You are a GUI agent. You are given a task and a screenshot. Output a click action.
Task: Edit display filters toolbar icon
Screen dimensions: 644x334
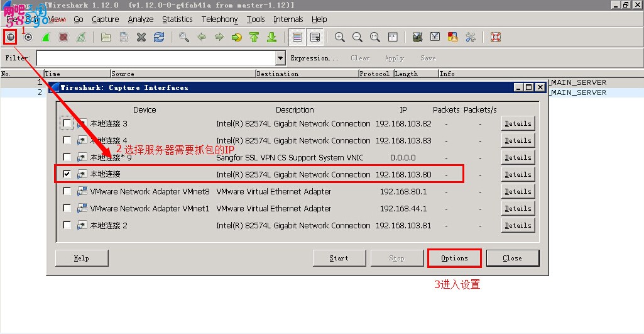point(435,38)
